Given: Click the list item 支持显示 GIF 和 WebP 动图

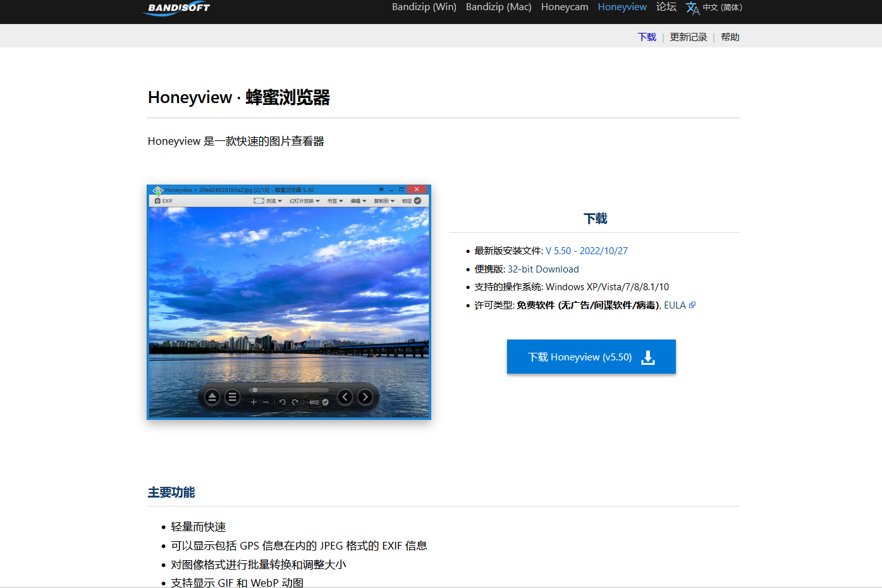Looking at the screenshot, I should point(237,582).
